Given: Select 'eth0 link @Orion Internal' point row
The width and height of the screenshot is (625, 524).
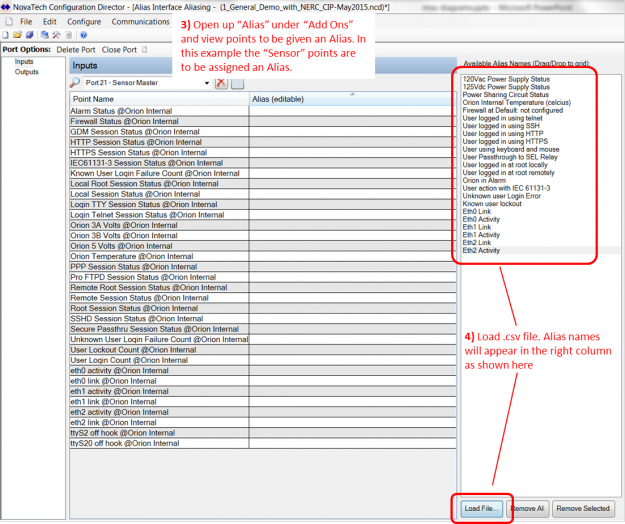Looking at the screenshot, I should coord(159,381).
